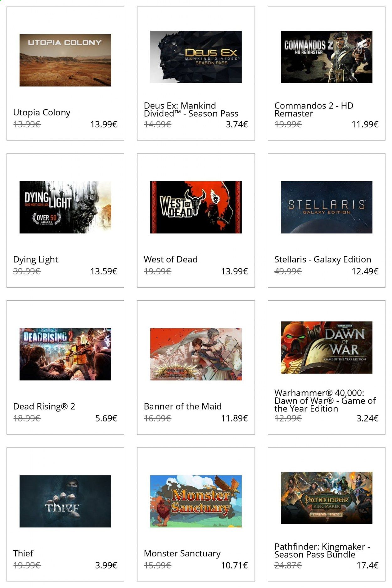Select the 11.89€ Banner of the Maid price
The height and width of the screenshot is (588, 392).
235,418
